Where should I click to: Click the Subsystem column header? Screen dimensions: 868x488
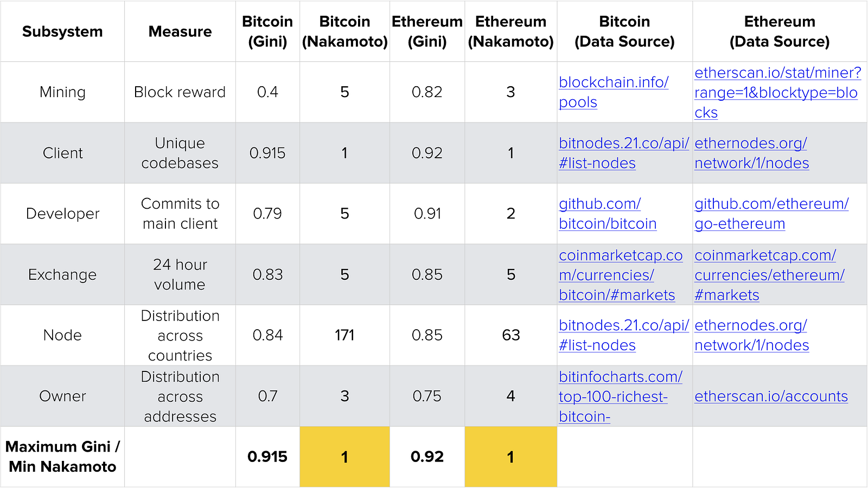62,31
